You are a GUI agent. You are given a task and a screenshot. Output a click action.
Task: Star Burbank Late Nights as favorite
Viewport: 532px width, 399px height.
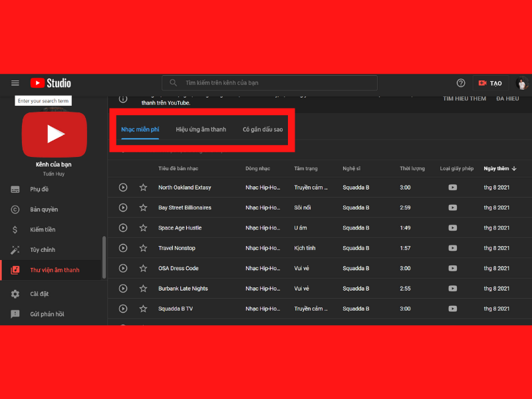tap(143, 289)
